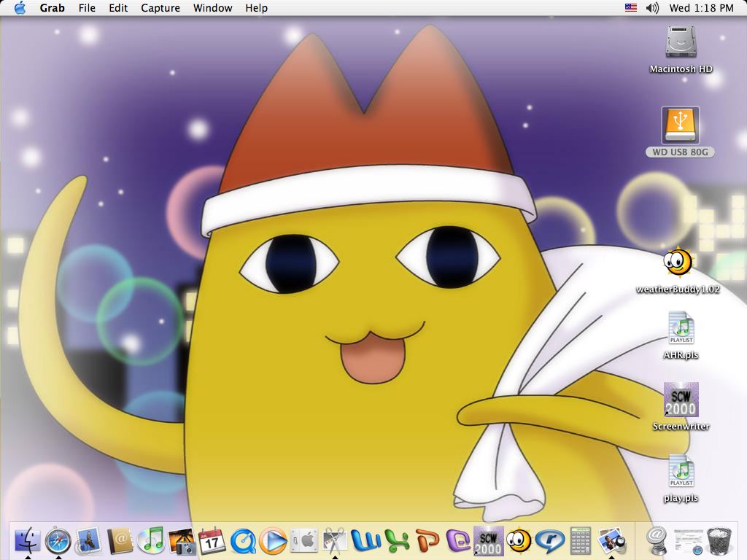Image resolution: width=747 pixels, height=560 pixels.
Task: Open the Capture menu
Action: point(160,7)
